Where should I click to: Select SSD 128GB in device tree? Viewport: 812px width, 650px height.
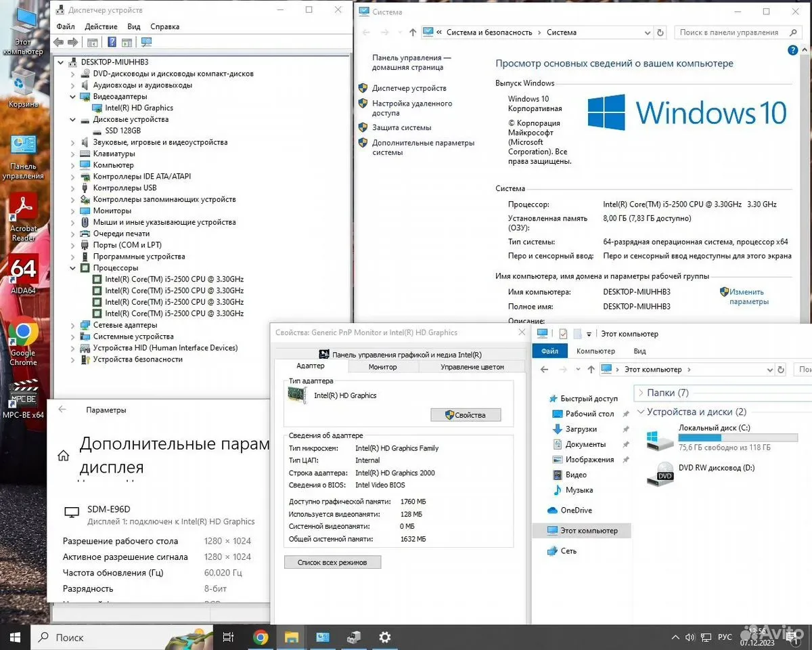coord(122,131)
